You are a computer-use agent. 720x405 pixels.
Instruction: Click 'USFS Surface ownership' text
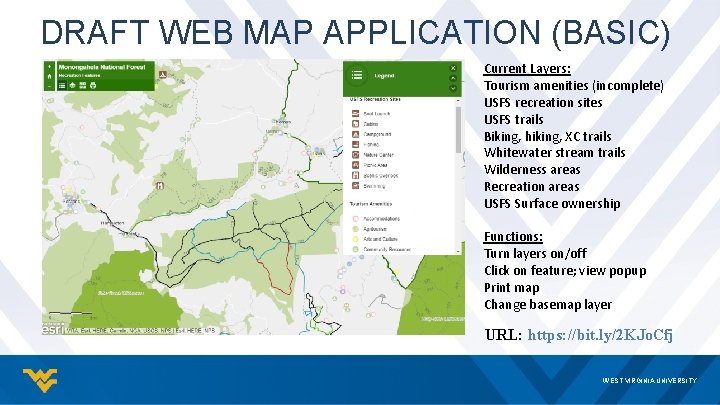coord(552,203)
